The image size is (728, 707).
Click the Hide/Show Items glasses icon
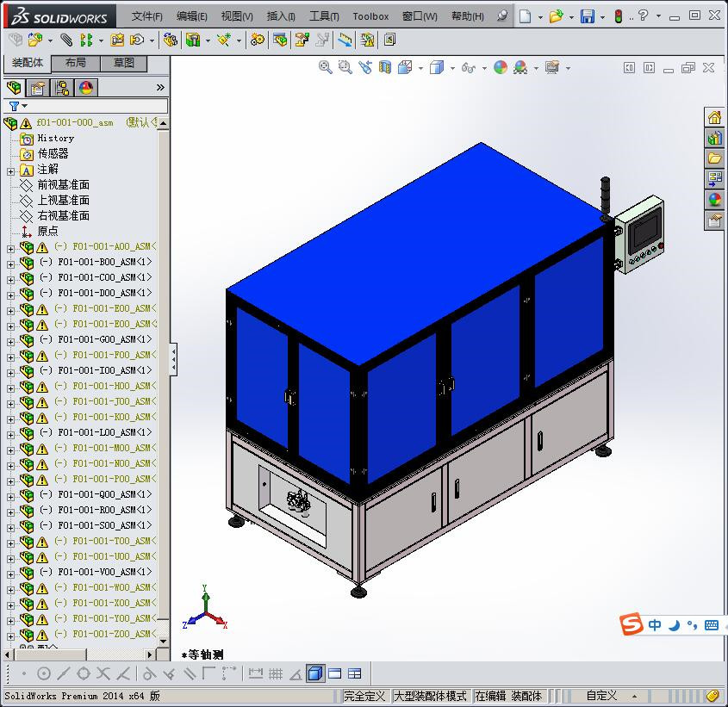469,68
